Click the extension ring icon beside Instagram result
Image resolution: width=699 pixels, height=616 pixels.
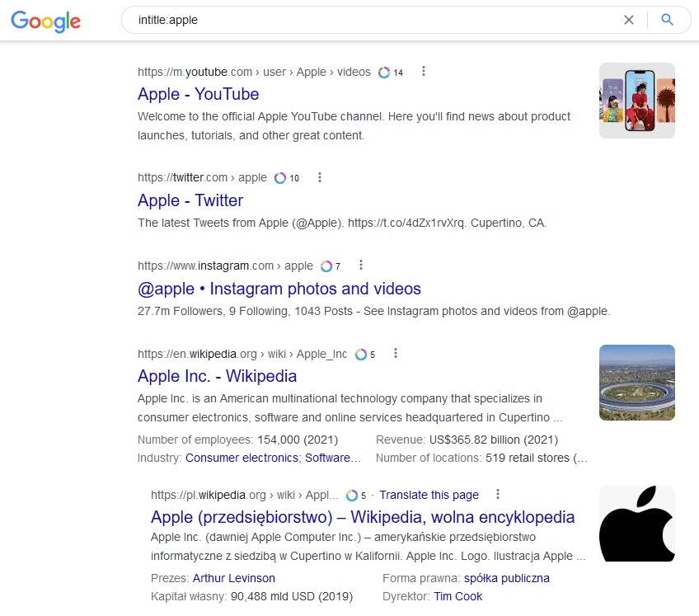tap(326, 266)
